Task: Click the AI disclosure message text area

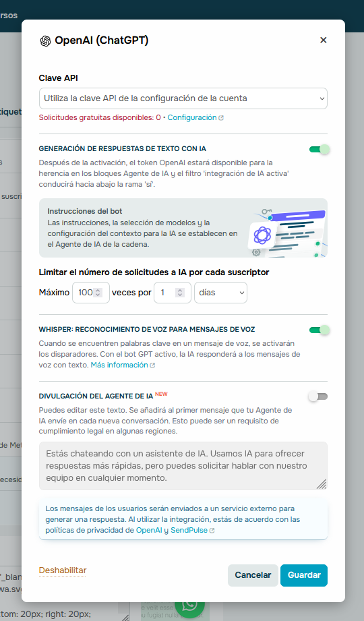Action: [x=183, y=466]
